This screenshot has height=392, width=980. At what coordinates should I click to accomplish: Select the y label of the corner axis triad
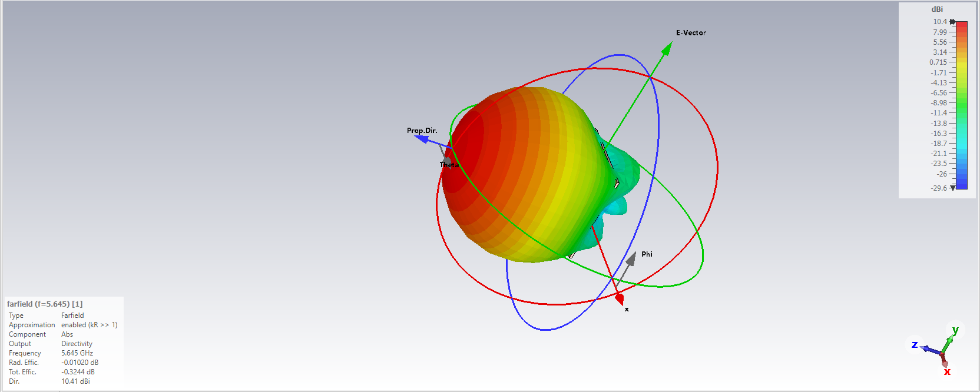click(955, 330)
